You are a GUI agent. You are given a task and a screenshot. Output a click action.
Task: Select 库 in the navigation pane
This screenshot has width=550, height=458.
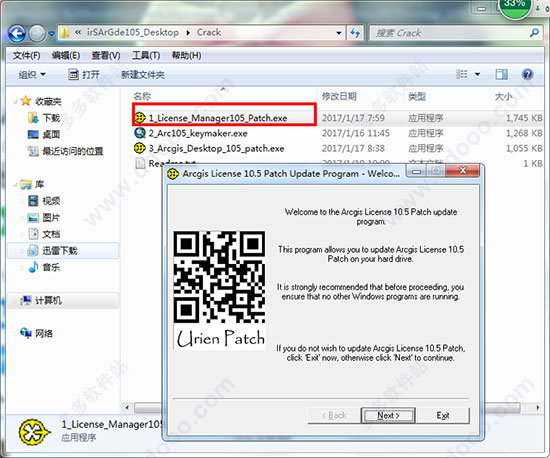[x=39, y=184]
